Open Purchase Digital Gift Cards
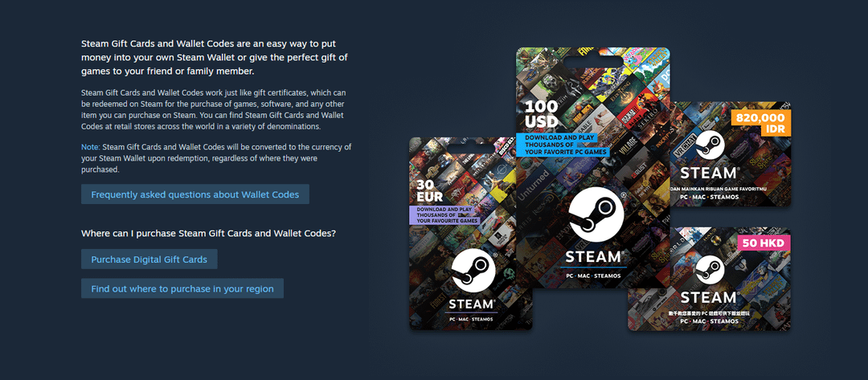868x380 pixels. (x=149, y=259)
